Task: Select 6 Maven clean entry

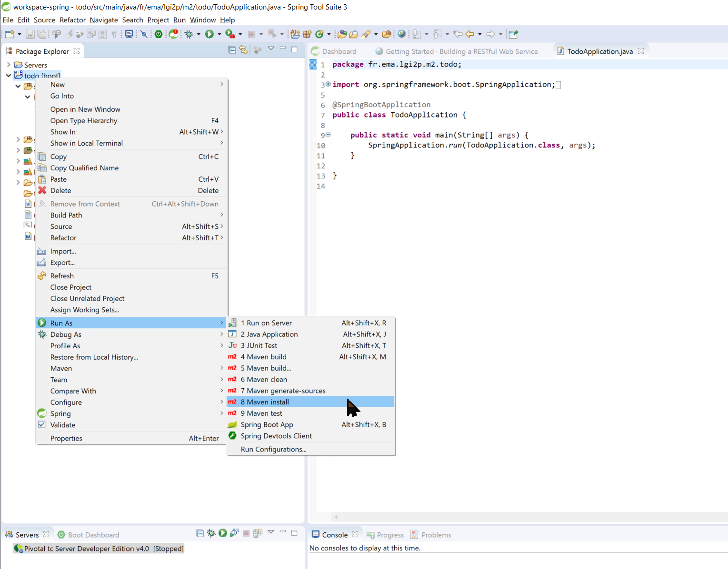Action: [x=310, y=380]
